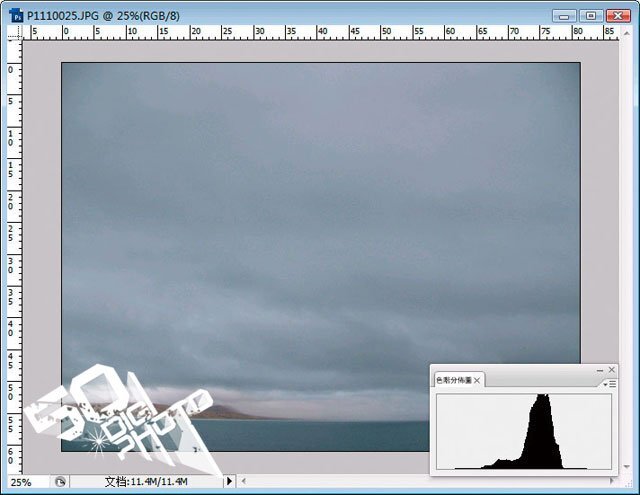This screenshot has width=640, height=495.
Task: Click the document size info 11.4M/11.4M
Action: pyautogui.click(x=146, y=482)
